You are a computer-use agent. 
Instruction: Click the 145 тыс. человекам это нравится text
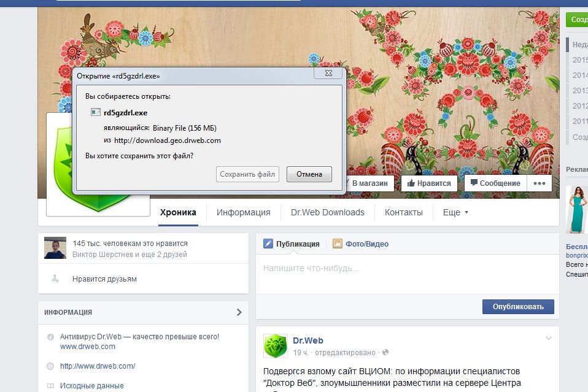(x=130, y=243)
